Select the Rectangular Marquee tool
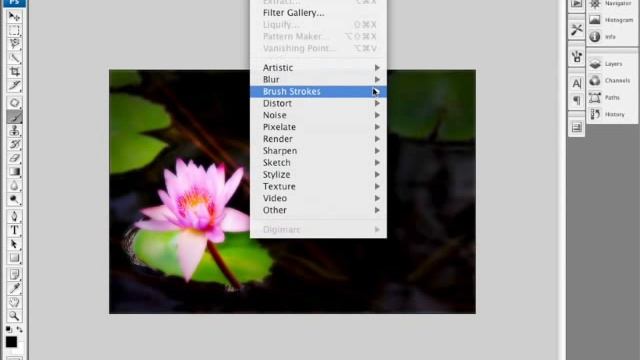 click(14, 31)
